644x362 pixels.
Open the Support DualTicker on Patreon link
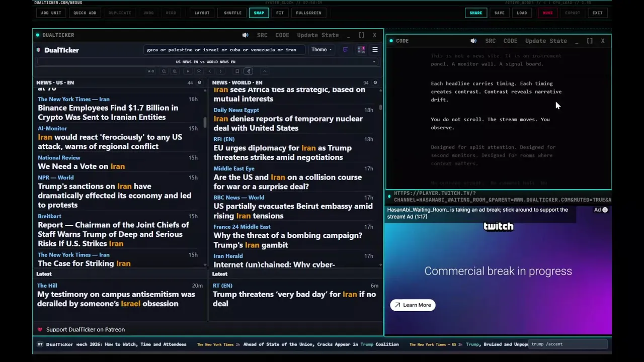coord(86,330)
